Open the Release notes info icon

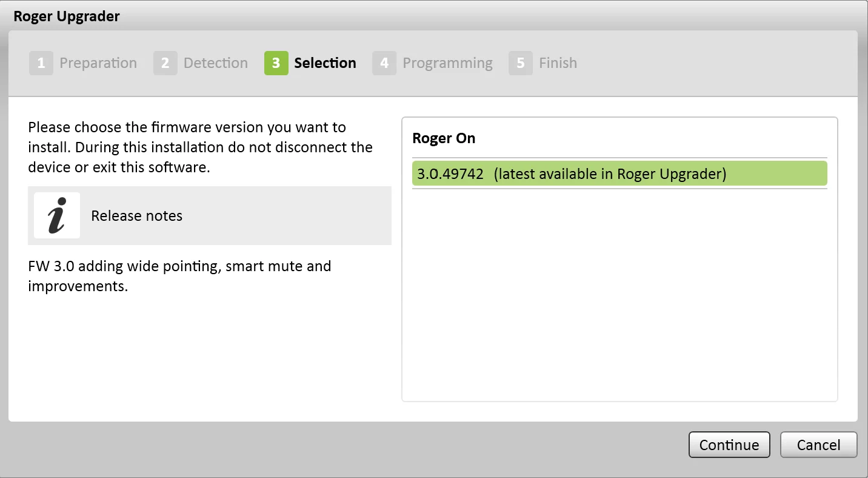(57, 215)
